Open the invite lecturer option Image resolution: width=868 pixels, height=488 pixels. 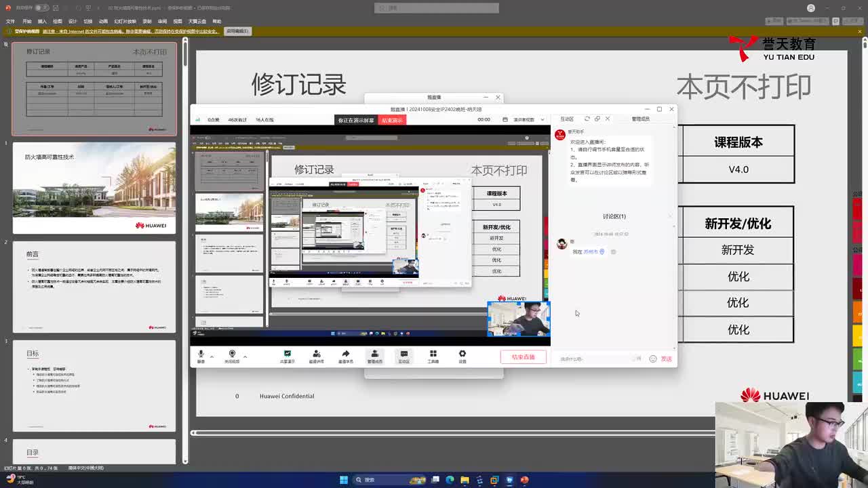(x=317, y=357)
